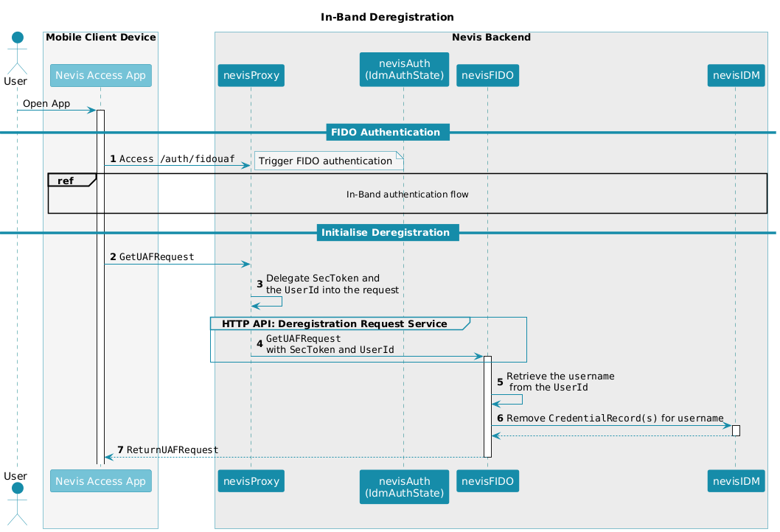Click the nevisFIDO activation bar
Viewport: 780px width, 532px height.
pos(487,407)
